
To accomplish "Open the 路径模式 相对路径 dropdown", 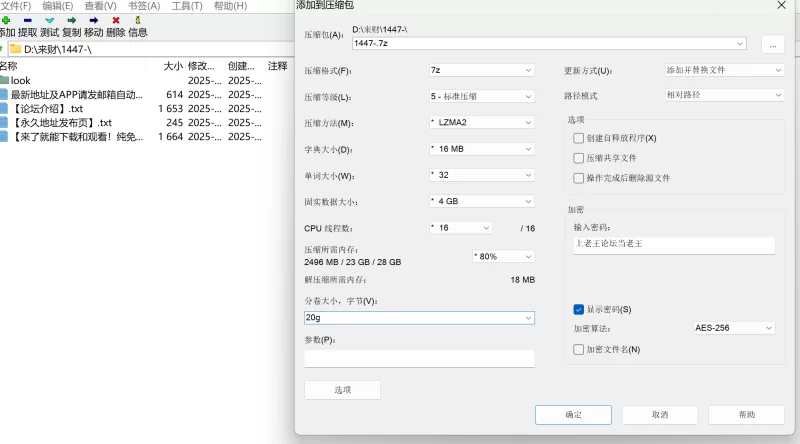I will click(724, 95).
